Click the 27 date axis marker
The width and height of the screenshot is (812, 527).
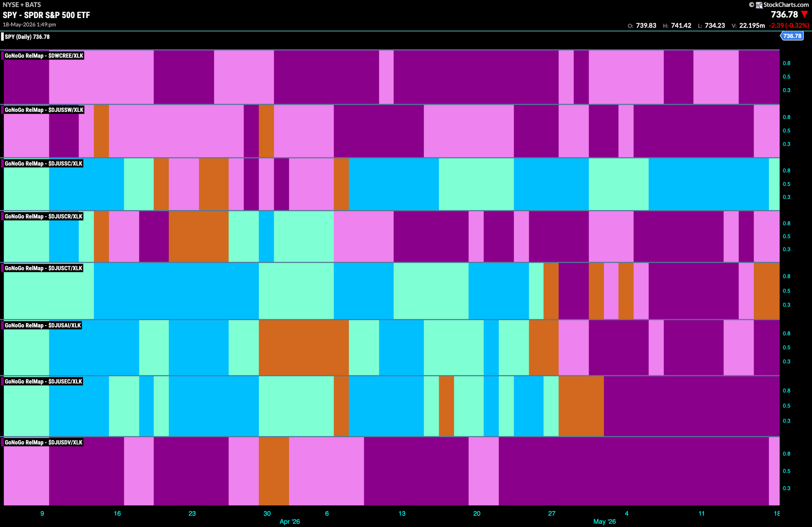click(x=552, y=513)
